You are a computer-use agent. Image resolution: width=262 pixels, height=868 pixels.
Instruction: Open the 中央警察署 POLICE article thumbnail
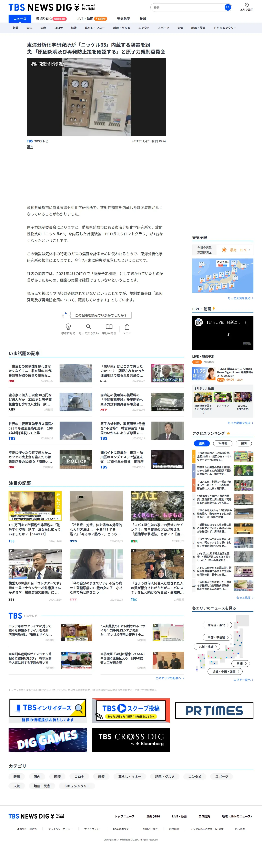coord(76,459)
